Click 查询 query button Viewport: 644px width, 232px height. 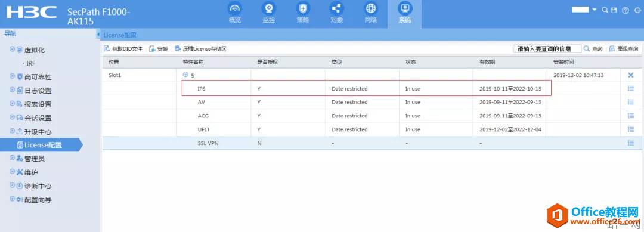coord(593,48)
